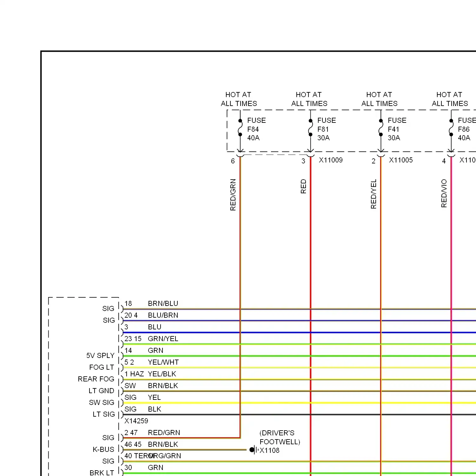
Task: Click pin number 4 under fuse F86
Action: [444, 161]
